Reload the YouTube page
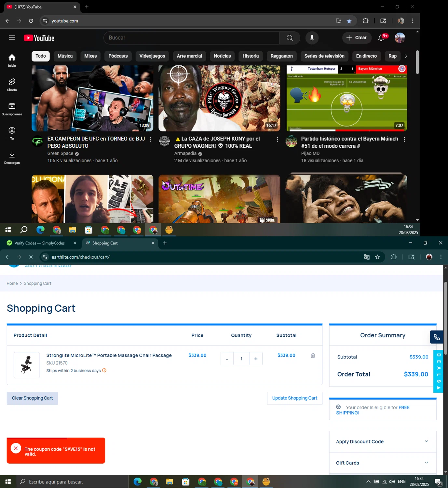The width and height of the screenshot is (448, 488). (x=31, y=21)
